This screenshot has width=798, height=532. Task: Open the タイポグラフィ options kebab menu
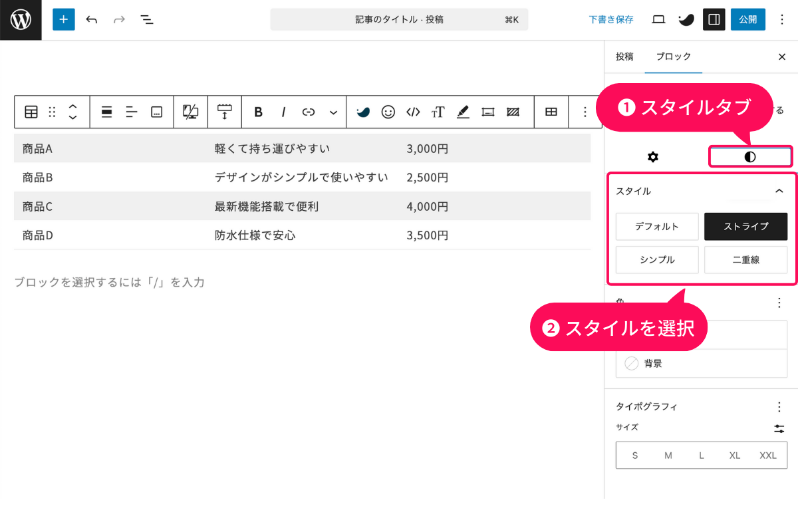779,407
